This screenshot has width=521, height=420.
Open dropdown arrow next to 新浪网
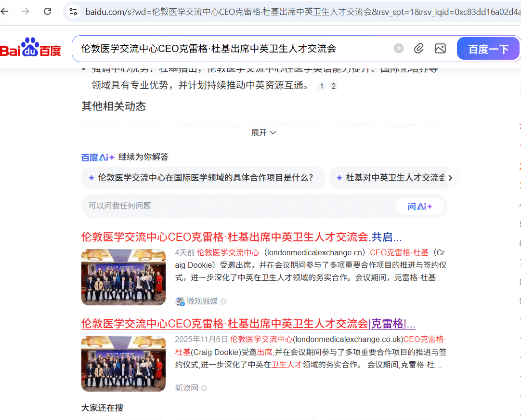point(204,388)
